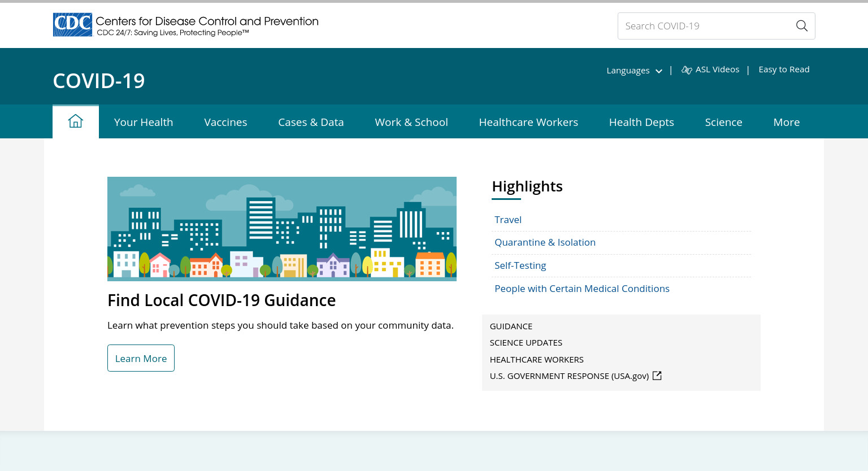This screenshot has width=868, height=471.
Task: Open the Self-Testing link
Action: pos(520,265)
